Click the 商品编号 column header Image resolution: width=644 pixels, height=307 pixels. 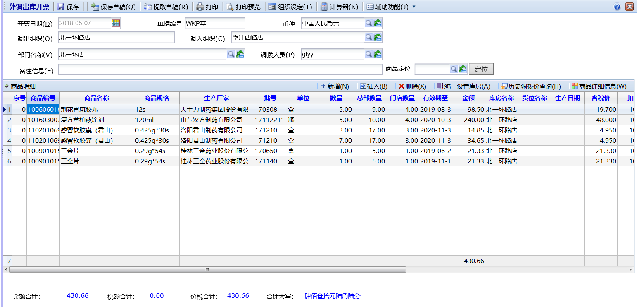tap(43, 98)
